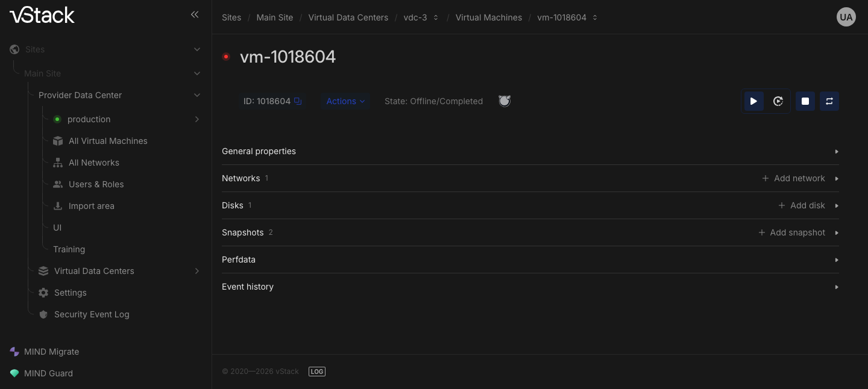Select UI tree item
This screenshot has width=868, height=389.
[57, 228]
